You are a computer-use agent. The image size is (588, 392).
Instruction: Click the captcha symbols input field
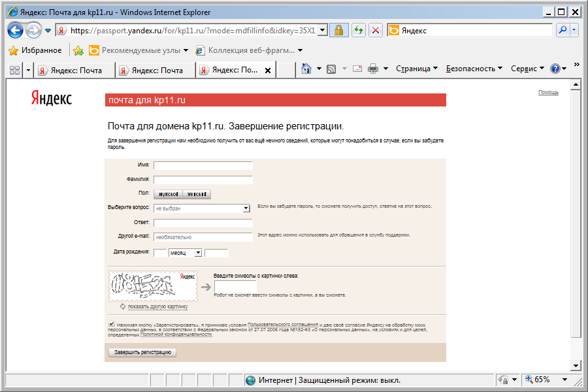(235, 287)
